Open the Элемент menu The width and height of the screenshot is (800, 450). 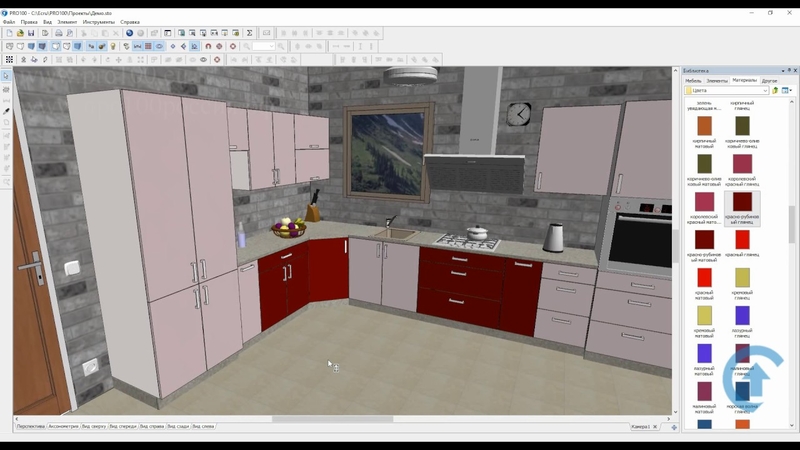coord(67,21)
